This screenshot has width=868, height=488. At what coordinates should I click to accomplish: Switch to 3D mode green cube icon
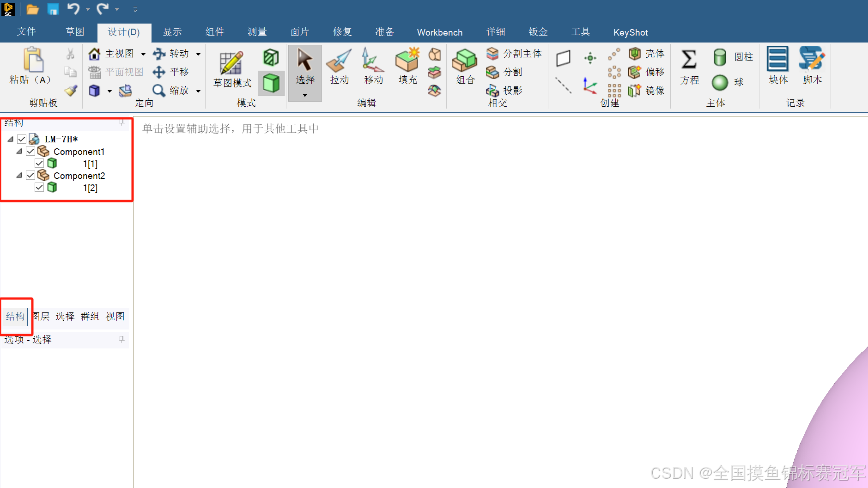point(271,83)
